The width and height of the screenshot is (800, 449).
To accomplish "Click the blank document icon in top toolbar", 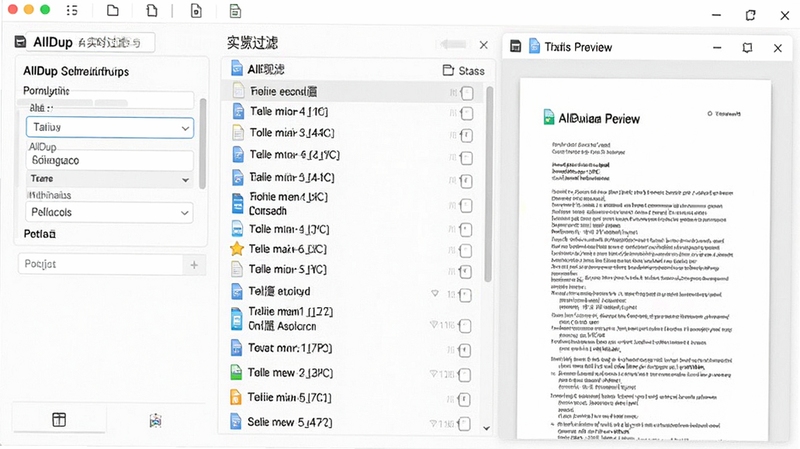I will (152, 10).
